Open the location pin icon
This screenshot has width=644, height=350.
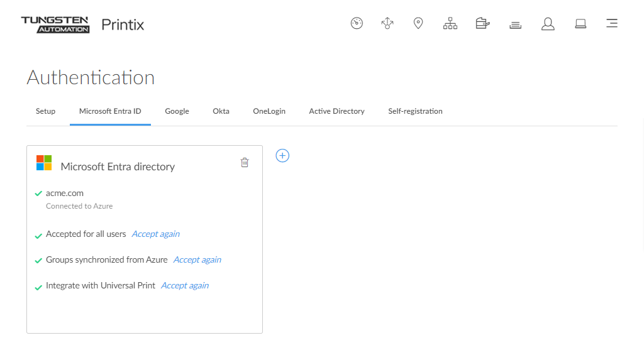point(418,23)
